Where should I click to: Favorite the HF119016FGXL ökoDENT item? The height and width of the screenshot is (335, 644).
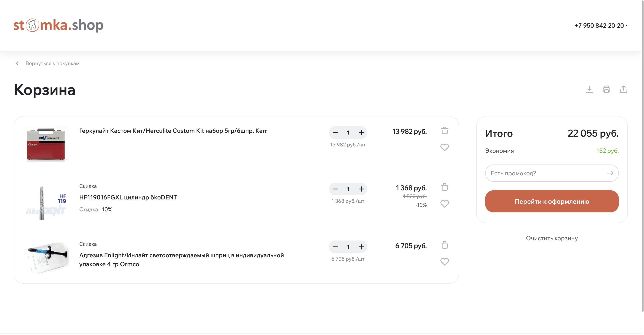pos(444,204)
